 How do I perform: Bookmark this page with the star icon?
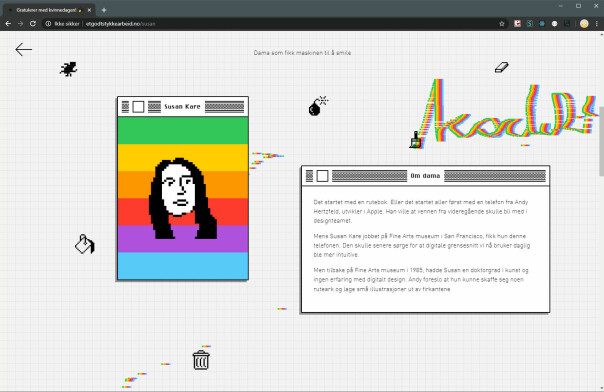pyautogui.click(x=502, y=24)
